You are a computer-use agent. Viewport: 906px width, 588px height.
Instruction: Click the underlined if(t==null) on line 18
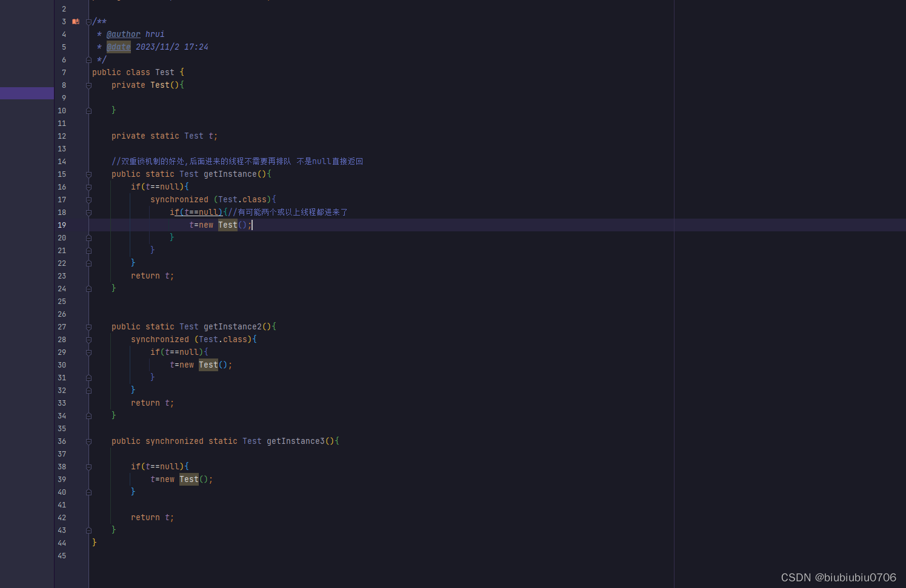pos(196,213)
